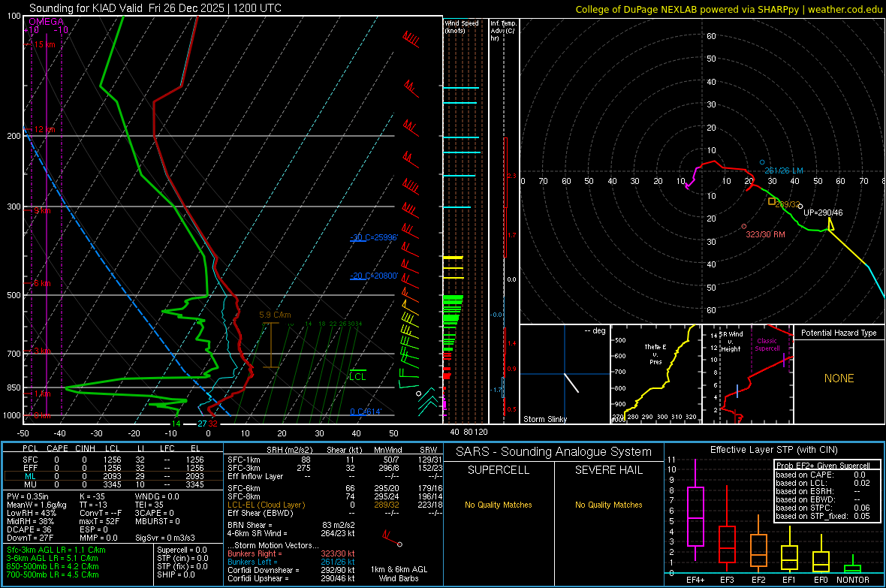The height and width of the screenshot is (588, 886).
Task: Click the SFC-1km SRH row
Action: (335, 460)
